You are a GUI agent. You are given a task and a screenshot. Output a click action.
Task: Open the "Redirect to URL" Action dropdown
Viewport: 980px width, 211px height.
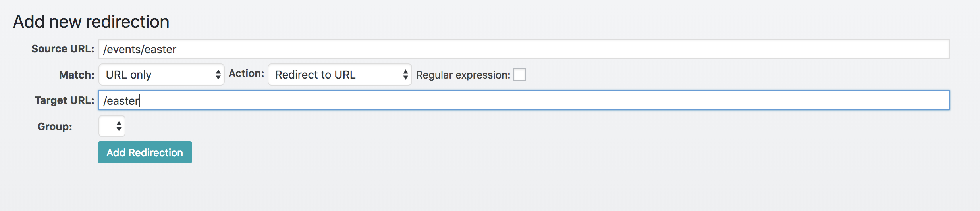tap(340, 75)
